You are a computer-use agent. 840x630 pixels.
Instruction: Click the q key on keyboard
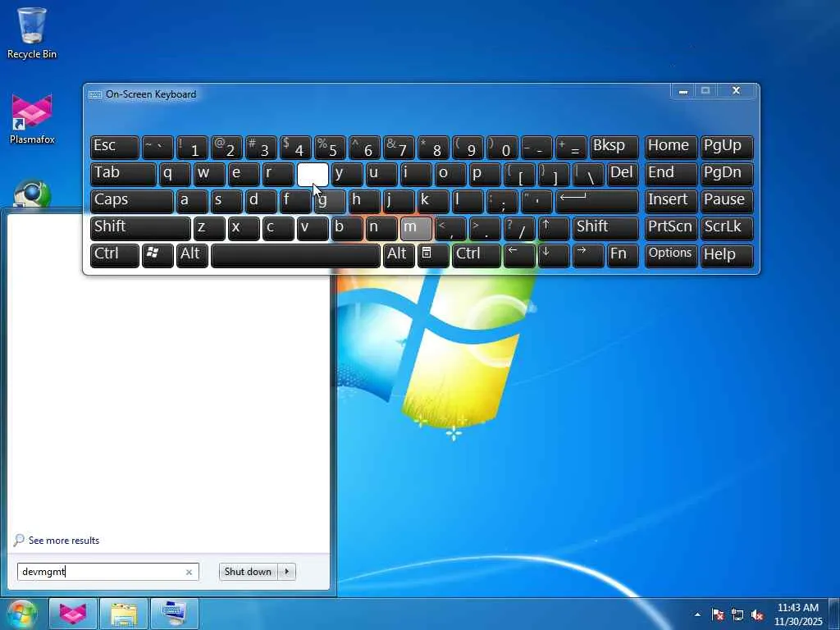[175, 174]
